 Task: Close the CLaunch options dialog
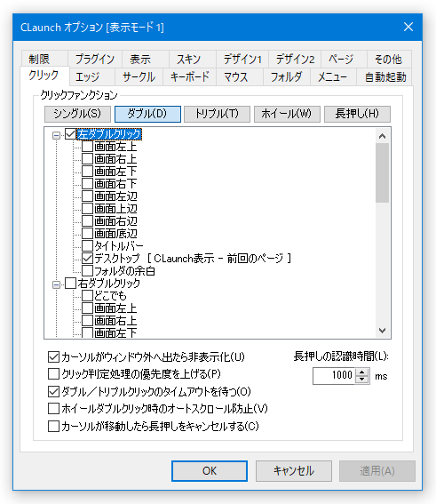coord(408,27)
